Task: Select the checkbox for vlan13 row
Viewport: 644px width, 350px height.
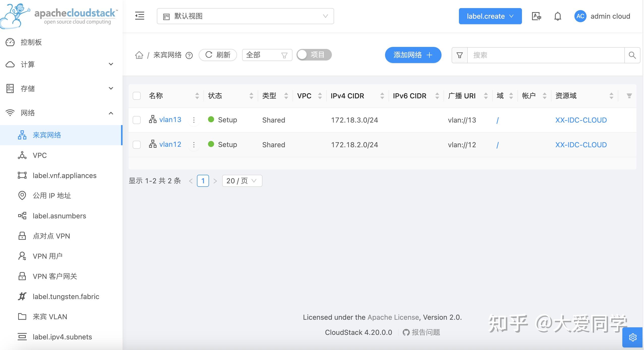Action: (137, 120)
